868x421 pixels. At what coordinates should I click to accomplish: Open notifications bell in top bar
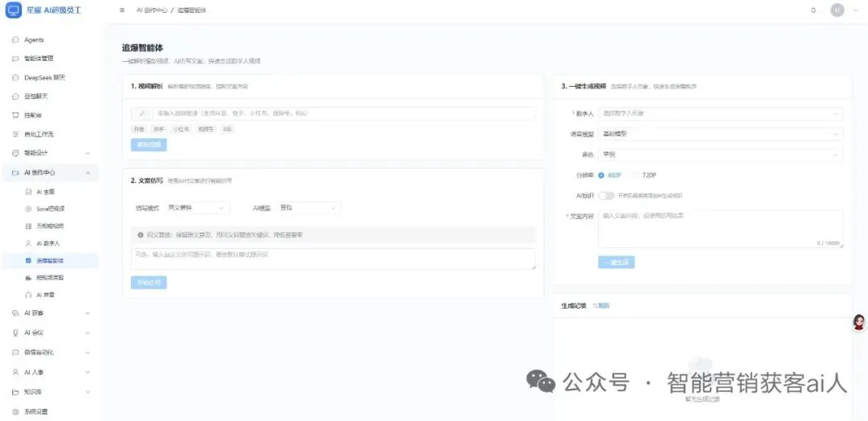click(x=813, y=10)
